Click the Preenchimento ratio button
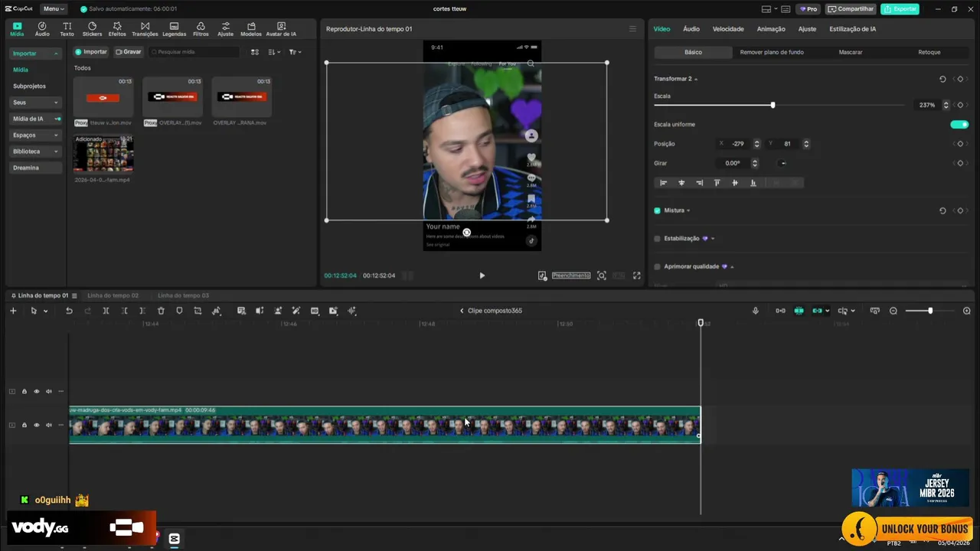Image resolution: width=980 pixels, height=551 pixels. [x=571, y=275]
